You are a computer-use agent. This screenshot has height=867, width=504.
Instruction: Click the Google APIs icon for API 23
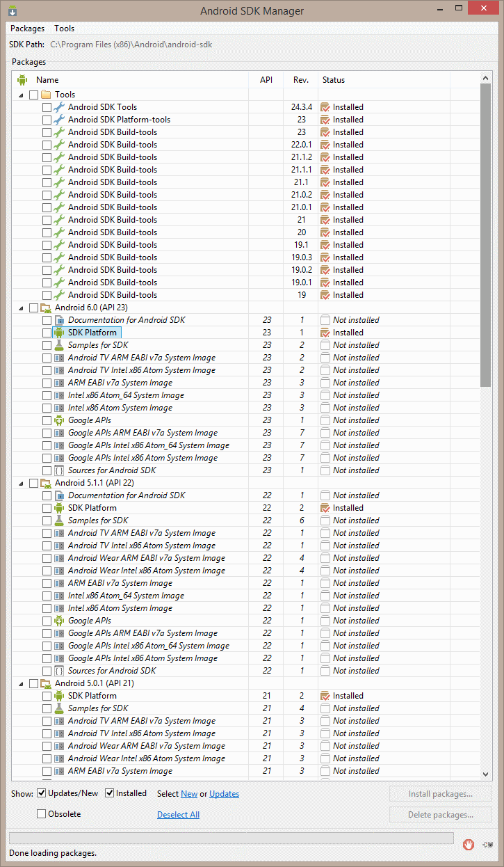[59, 420]
